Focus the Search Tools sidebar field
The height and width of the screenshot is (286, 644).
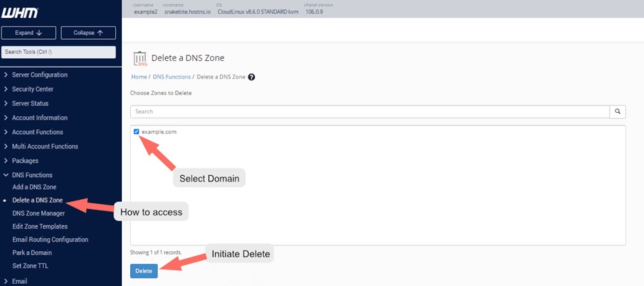tap(59, 53)
